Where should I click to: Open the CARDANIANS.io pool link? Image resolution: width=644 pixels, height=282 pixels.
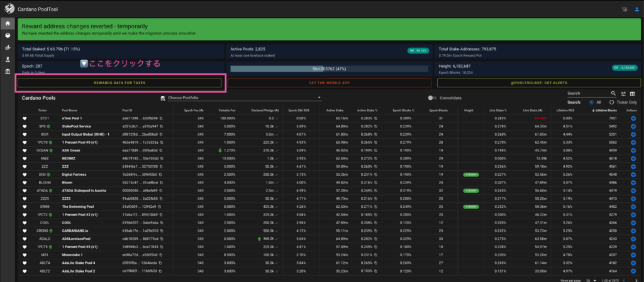pos(74,230)
